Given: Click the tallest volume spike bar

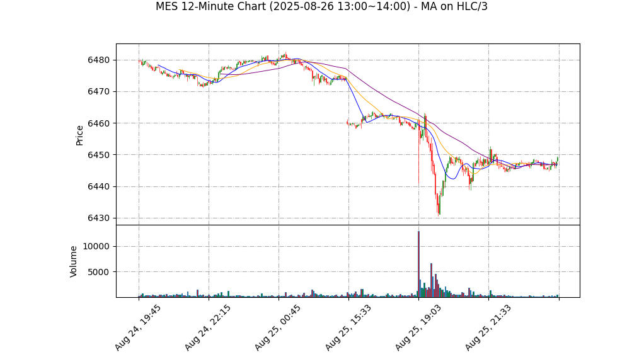Looking at the screenshot, I should click(x=418, y=264).
